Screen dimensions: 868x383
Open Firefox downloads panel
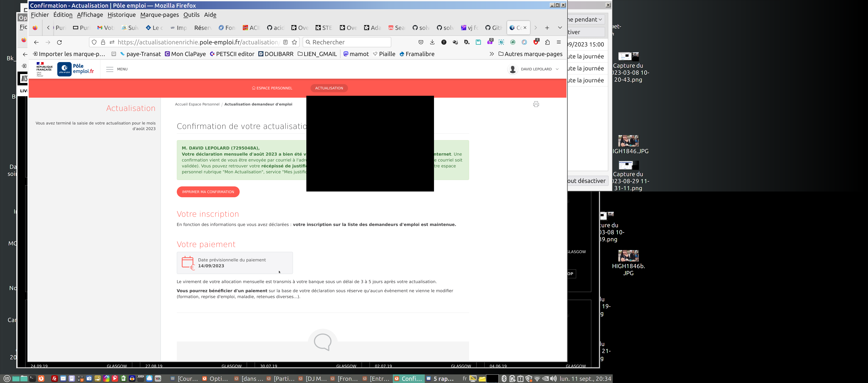432,42
